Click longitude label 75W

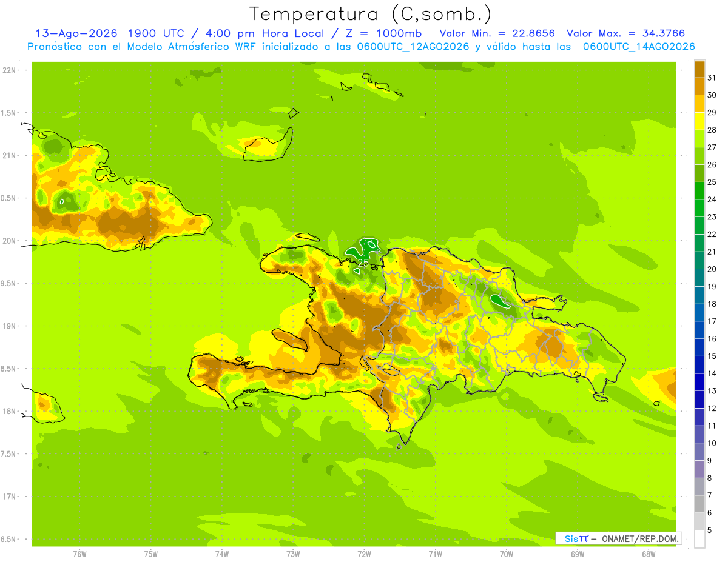pyautogui.click(x=151, y=554)
